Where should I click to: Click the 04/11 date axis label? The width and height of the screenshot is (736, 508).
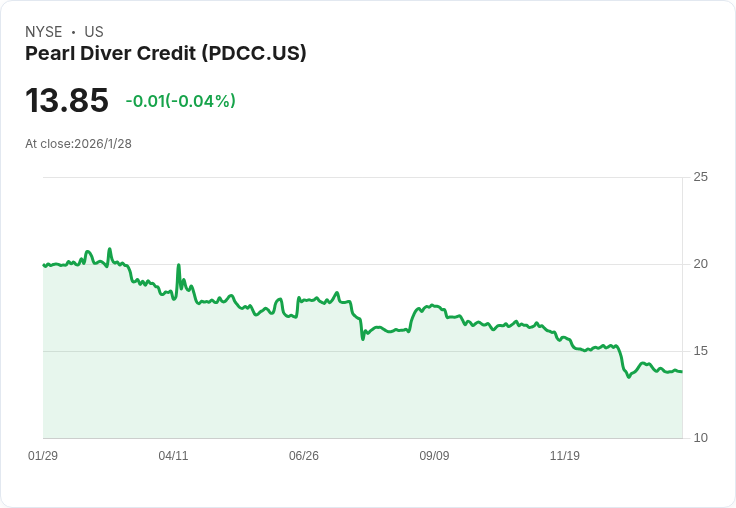[173, 456]
